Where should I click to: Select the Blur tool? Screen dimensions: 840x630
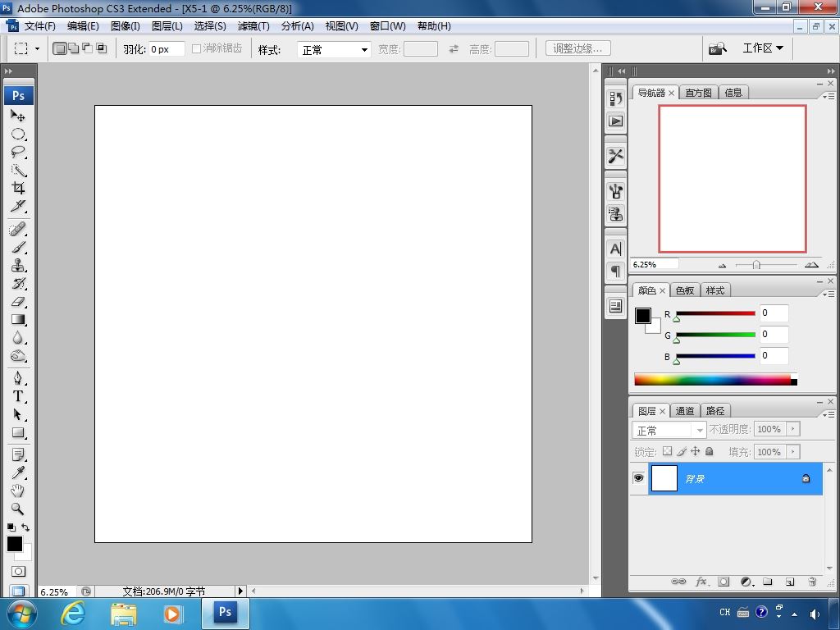click(x=18, y=337)
